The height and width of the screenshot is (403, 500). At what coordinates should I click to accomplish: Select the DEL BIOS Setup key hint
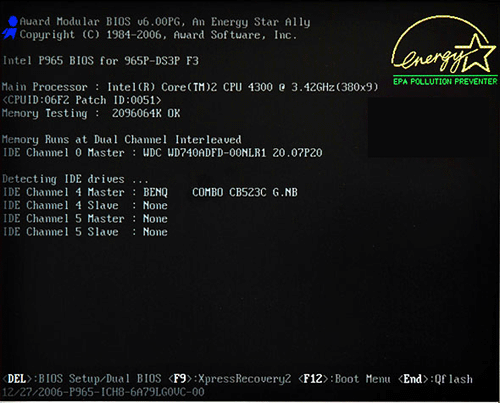click(82, 379)
